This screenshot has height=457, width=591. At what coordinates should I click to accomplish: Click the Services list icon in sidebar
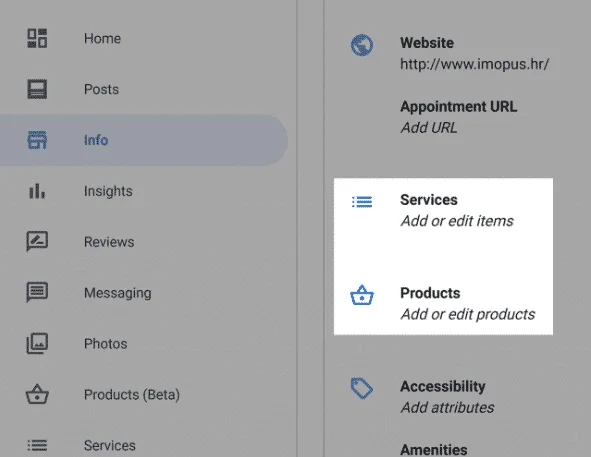pyautogui.click(x=37, y=445)
